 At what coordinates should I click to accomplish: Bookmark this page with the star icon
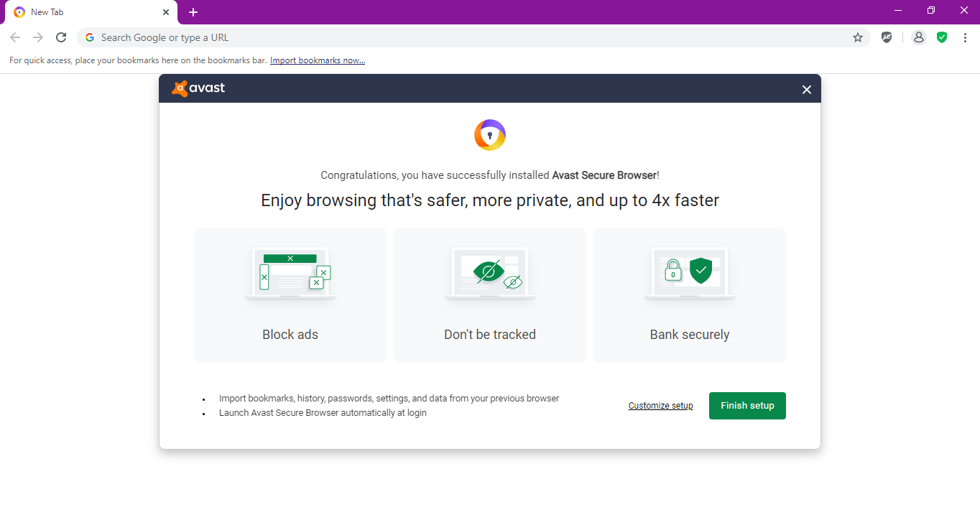(x=857, y=37)
